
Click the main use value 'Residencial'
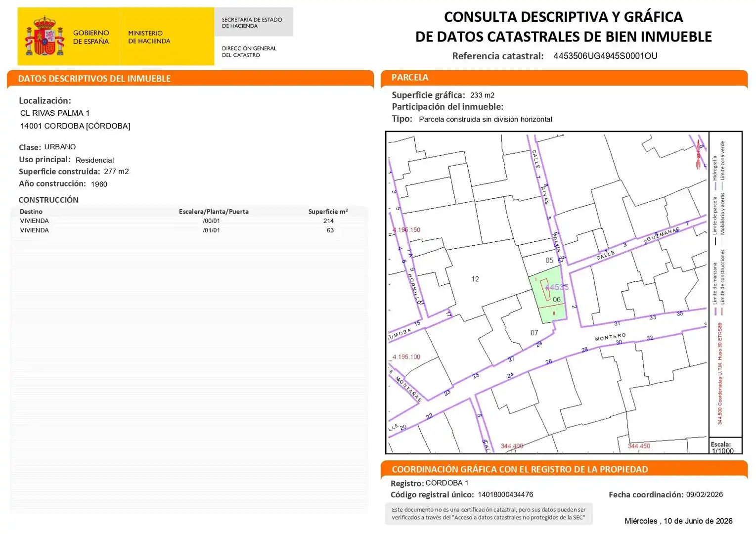click(x=94, y=160)
